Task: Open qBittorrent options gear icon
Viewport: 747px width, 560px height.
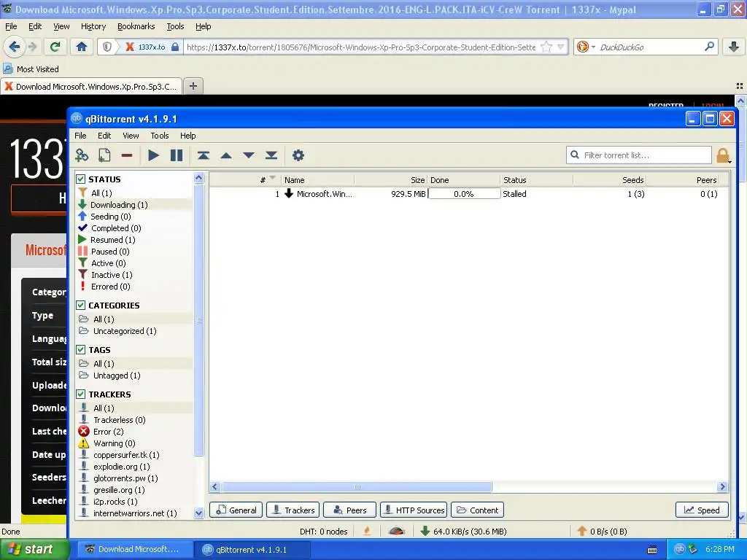Action: tap(298, 155)
